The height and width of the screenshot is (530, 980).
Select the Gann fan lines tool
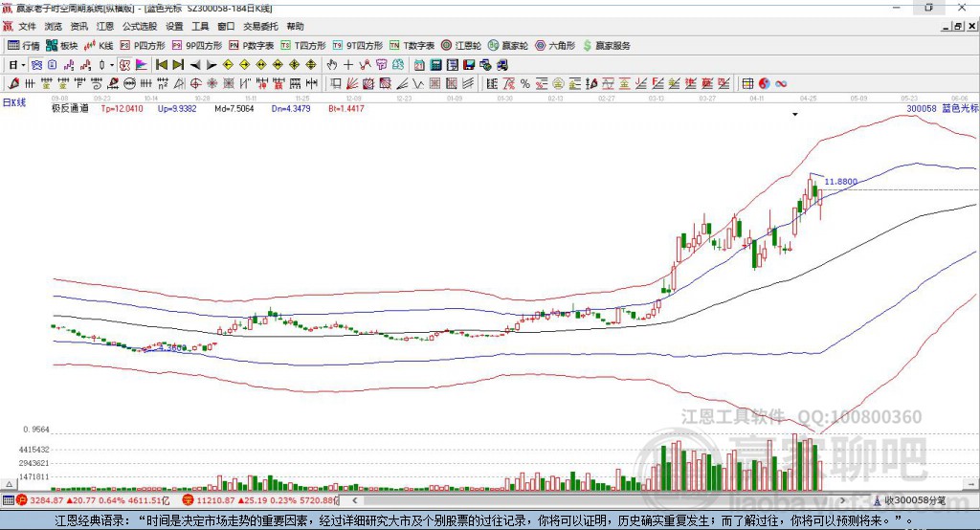pos(352,83)
